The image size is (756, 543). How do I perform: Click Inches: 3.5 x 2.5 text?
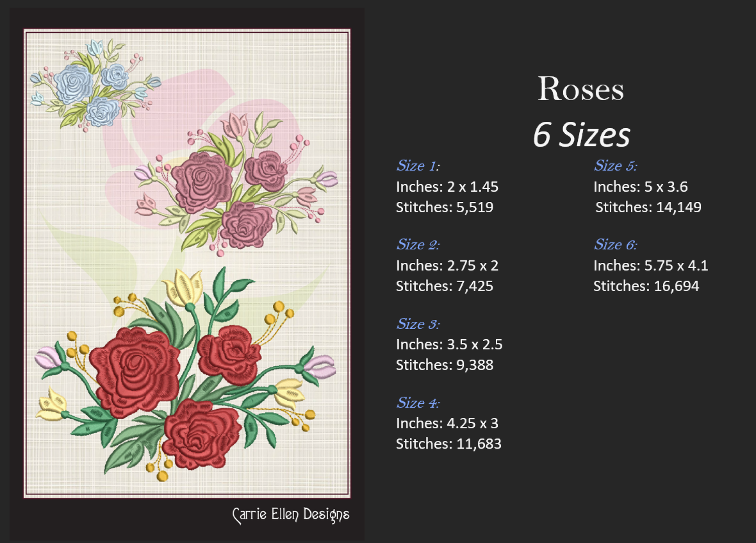coord(449,345)
